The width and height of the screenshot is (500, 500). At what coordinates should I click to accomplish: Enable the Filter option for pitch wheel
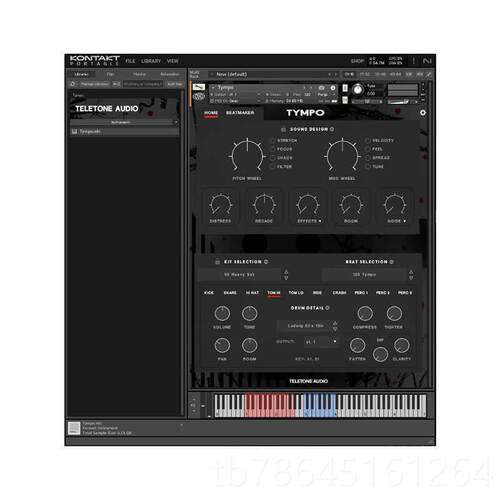click(x=273, y=166)
